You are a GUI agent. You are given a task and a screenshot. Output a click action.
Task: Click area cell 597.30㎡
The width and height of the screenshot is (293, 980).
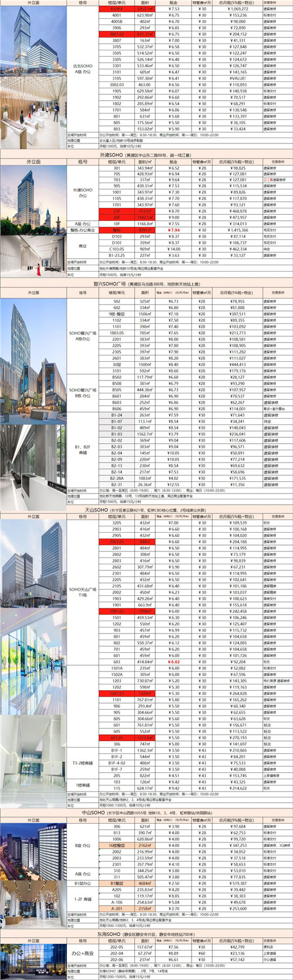(145, 79)
